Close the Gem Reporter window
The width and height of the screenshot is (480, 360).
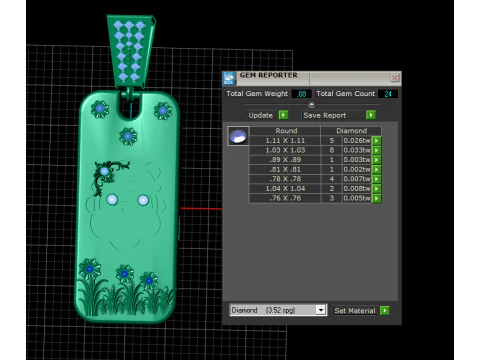(x=395, y=78)
